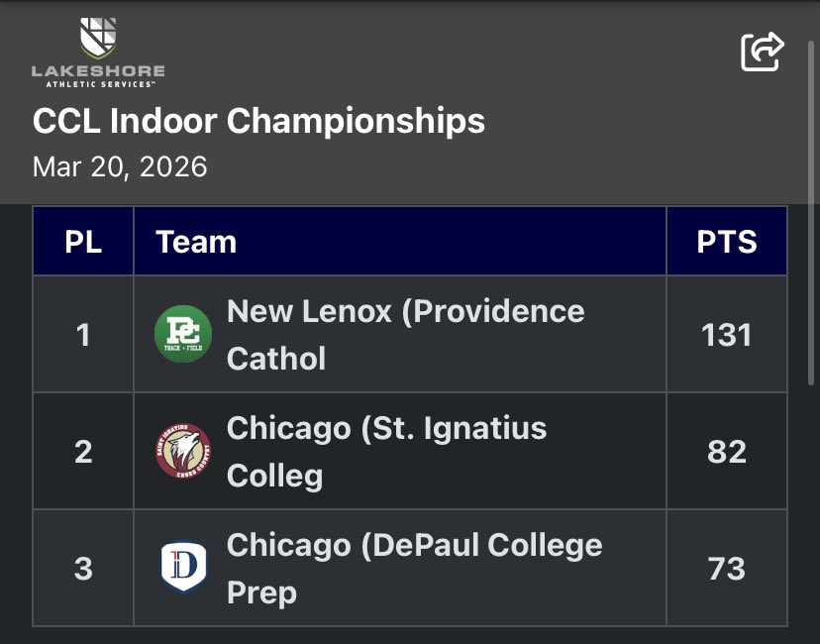Image resolution: width=820 pixels, height=644 pixels.
Task: Select the 73 points cell
Action: tap(727, 568)
